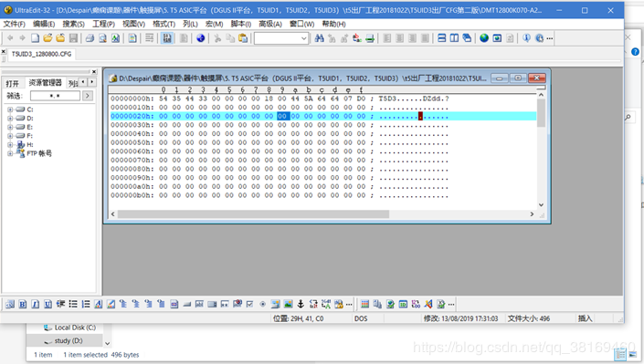Screen dimensions: 644x364
Task: Expand the FTP 帐号 tree node
Action: [x=10, y=153]
